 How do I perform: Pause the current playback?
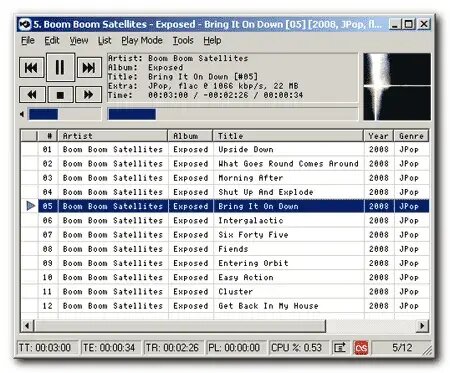pyautogui.click(x=60, y=67)
